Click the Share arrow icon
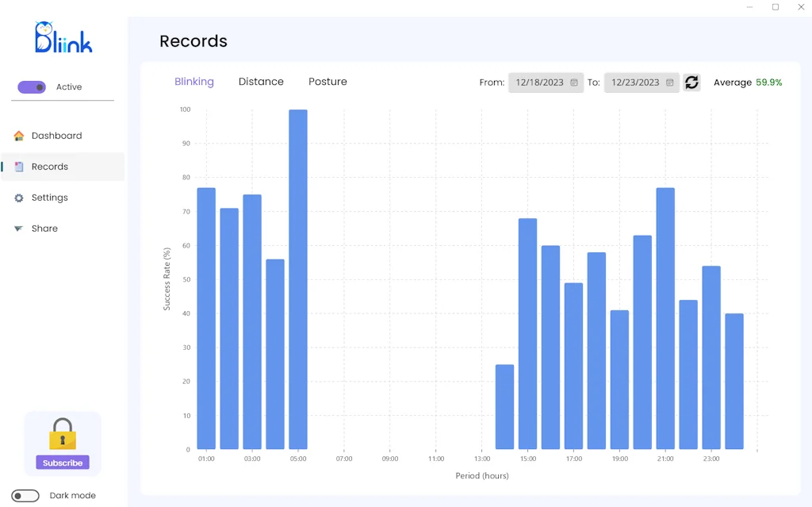This screenshot has width=812, height=507. click(19, 229)
